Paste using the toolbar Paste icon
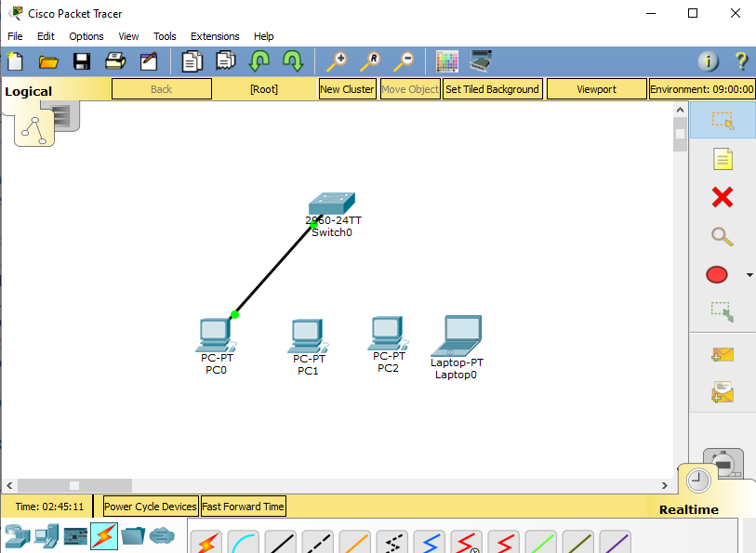Image resolution: width=756 pixels, height=553 pixels. [x=225, y=61]
